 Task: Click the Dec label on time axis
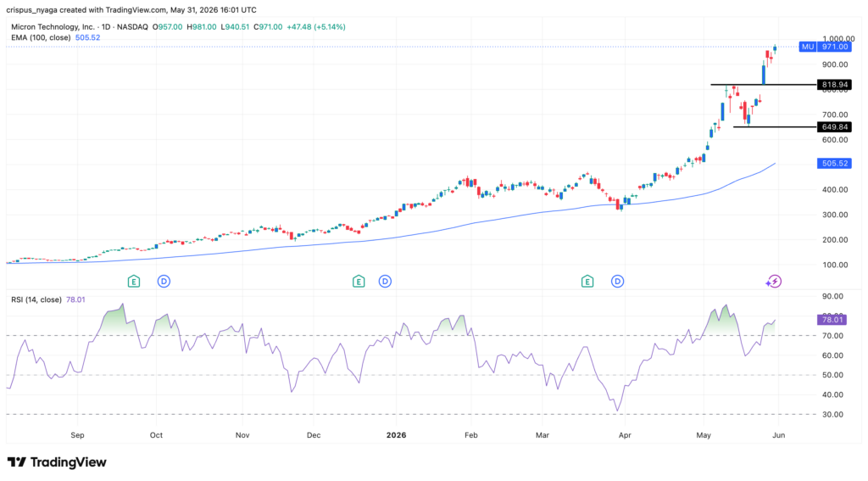(x=314, y=435)
